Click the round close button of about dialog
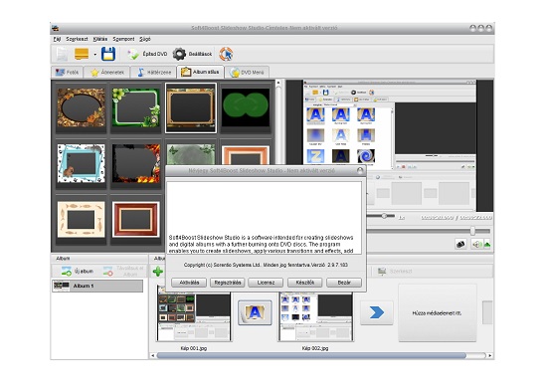Viewport: 547px width, 392px height. (360, 170)
